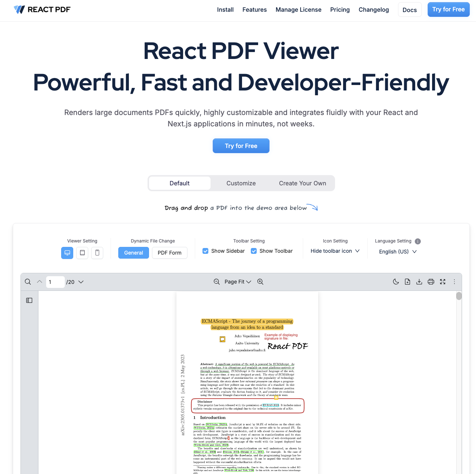Open the comment annotation in PDF
The image size is (476, 474).
pyautogui.click(x=222, y=339)
